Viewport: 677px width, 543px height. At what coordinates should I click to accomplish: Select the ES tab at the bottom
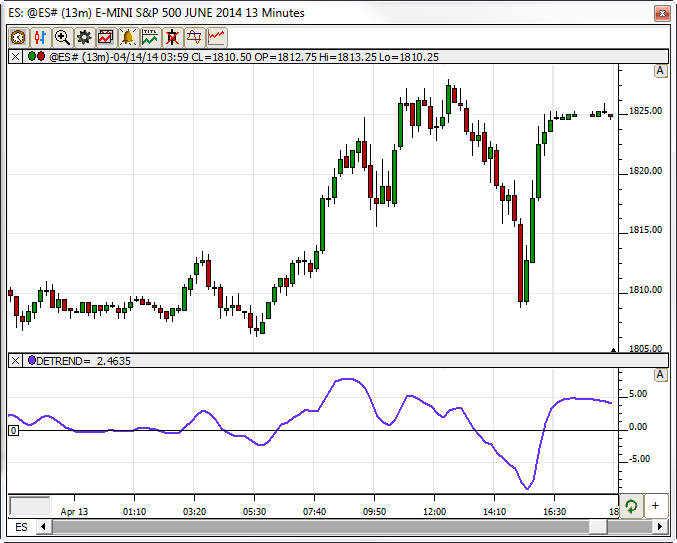(x=21, y=527)
